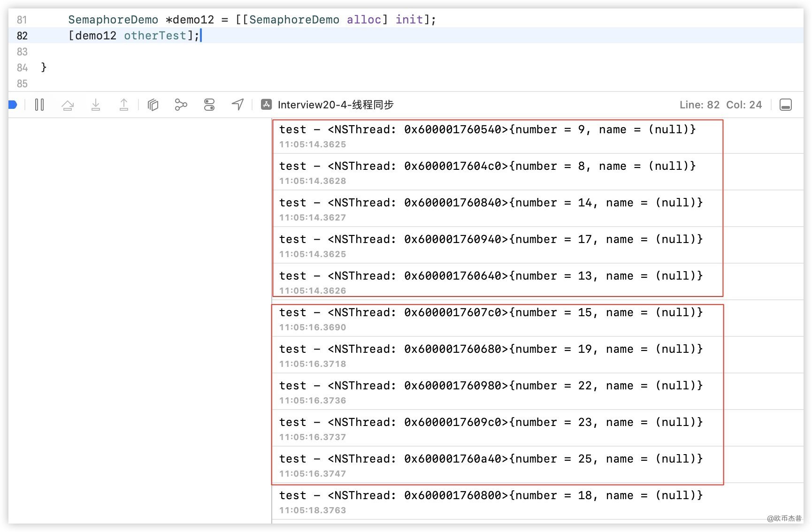Click line number 82 in gutter
Image resolution: width=812 pixels, height=532 pixels.
click(x=22, y=36)
